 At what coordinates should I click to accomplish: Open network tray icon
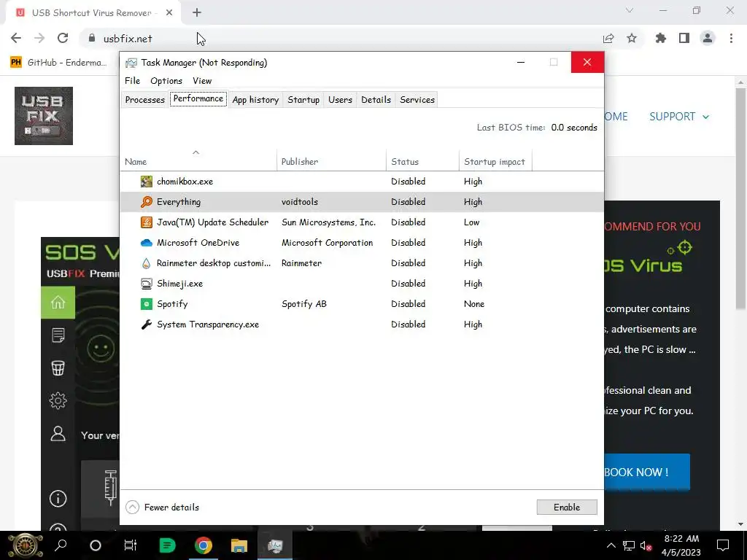coord(629,545)
